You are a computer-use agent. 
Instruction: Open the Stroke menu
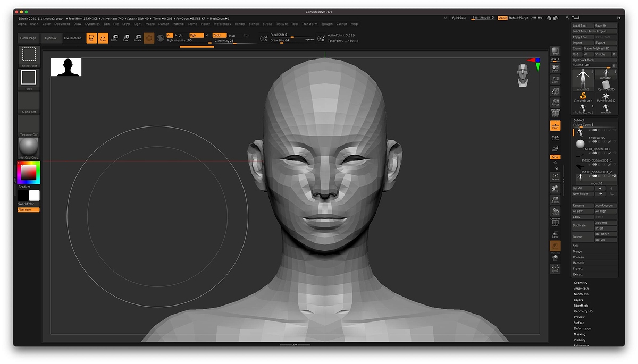coord(267,24)
